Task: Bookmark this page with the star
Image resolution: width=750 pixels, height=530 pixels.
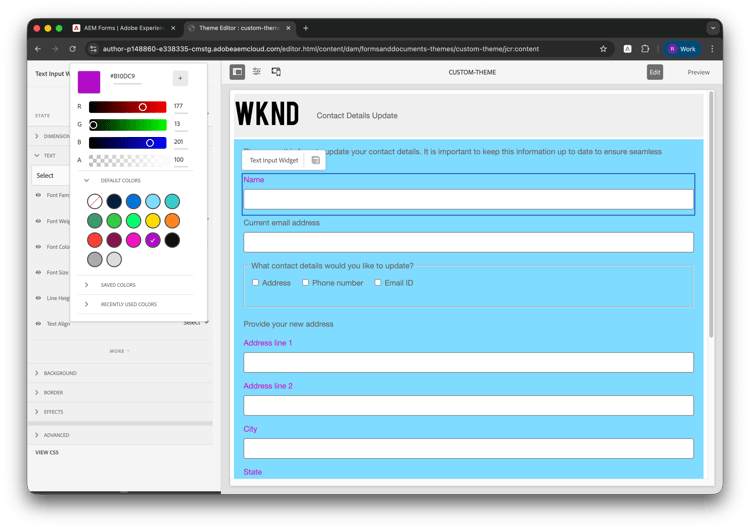Action: (603, 49)
